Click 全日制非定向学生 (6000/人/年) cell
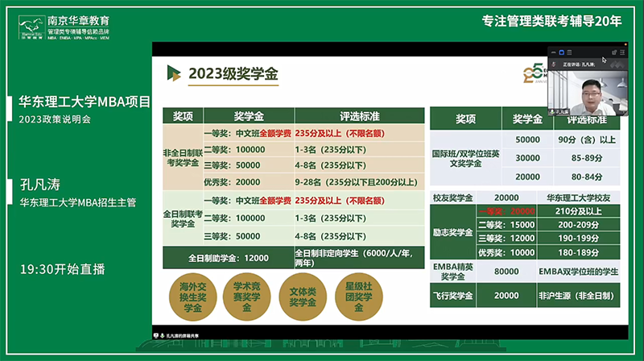Viewport: 644px width, 361px height. tap(359, 258)
